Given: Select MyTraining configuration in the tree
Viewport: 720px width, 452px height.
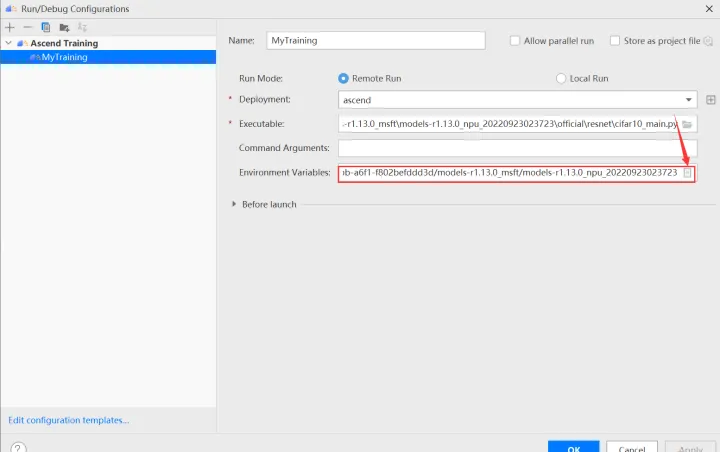Looking at the screenshot, I should pos(64,57).
